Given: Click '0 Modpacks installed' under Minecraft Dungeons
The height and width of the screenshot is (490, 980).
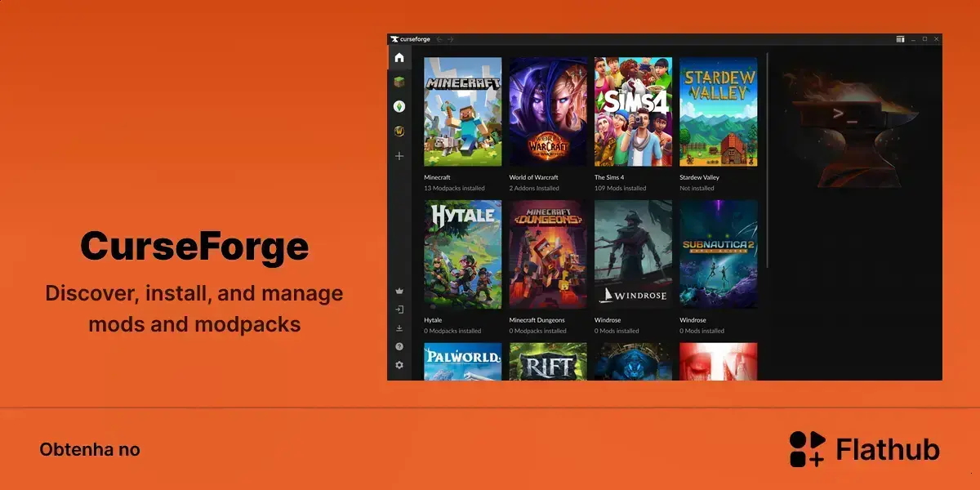Looking at the screenshot, I should (x=537, y=331).
